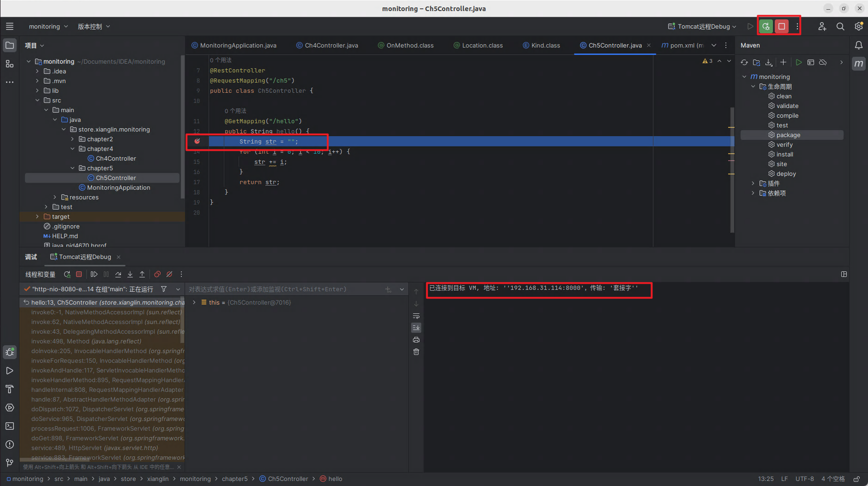Open the 项目 view dropdown

click(x=34, y=45)
